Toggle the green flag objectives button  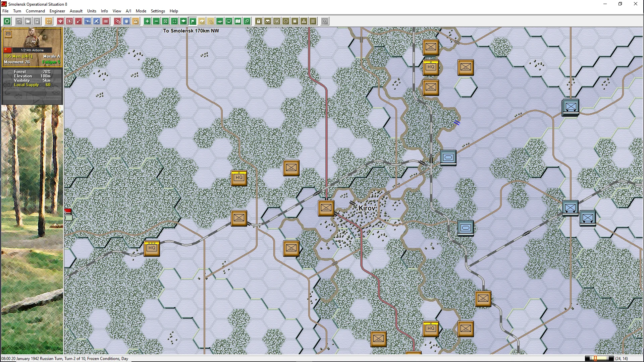pos(193,21)
